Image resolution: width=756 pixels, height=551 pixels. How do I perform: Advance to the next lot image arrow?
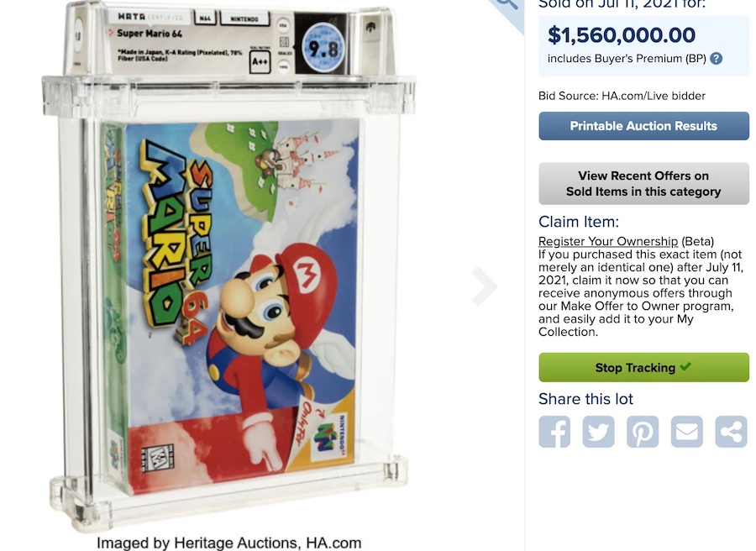coord(485,286)
